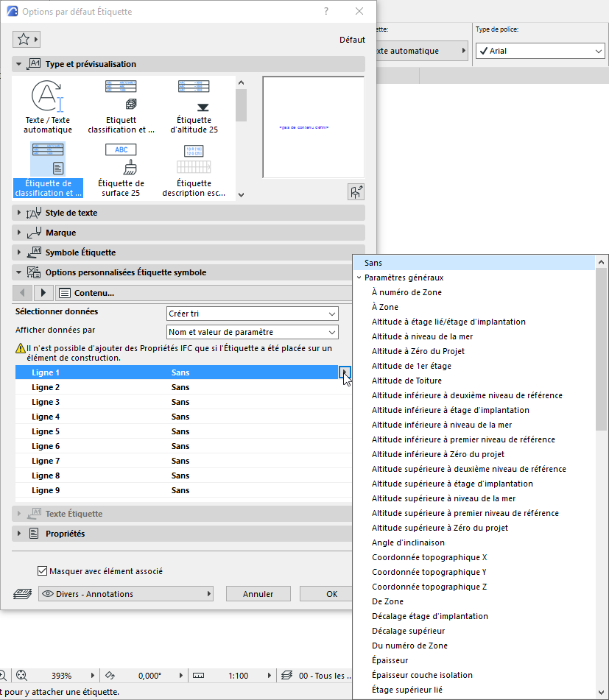Expand the Propriétés section
Viewport: 609px width, 700px height.
coord(74,533)
